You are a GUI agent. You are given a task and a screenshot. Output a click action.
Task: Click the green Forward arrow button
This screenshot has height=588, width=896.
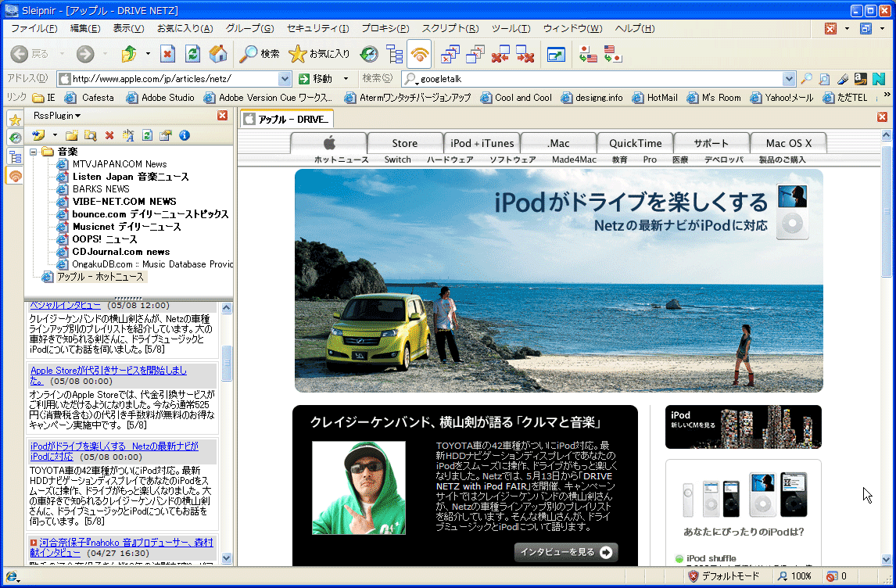pos(85,54)
